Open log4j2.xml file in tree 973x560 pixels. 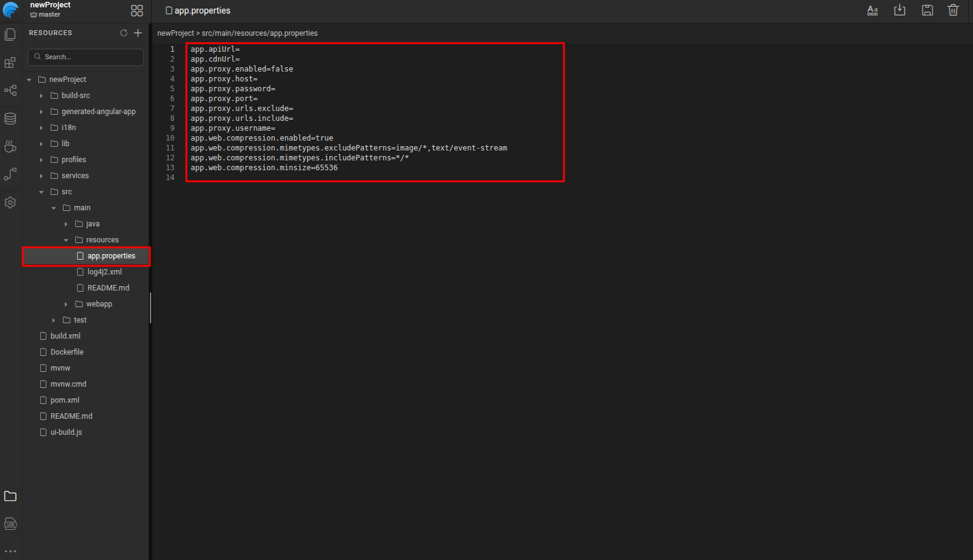click(104, 272)
